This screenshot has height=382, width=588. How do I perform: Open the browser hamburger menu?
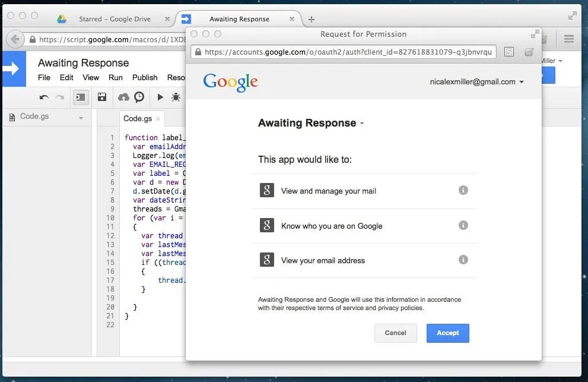(569, 39)
